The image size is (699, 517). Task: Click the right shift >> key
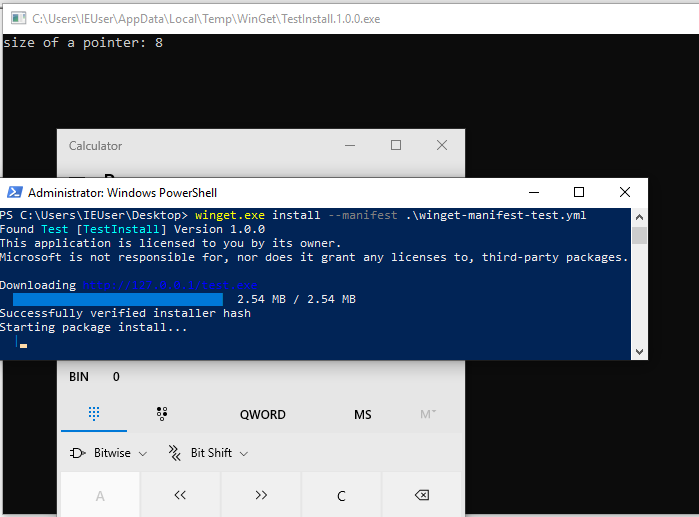[261, 495]
